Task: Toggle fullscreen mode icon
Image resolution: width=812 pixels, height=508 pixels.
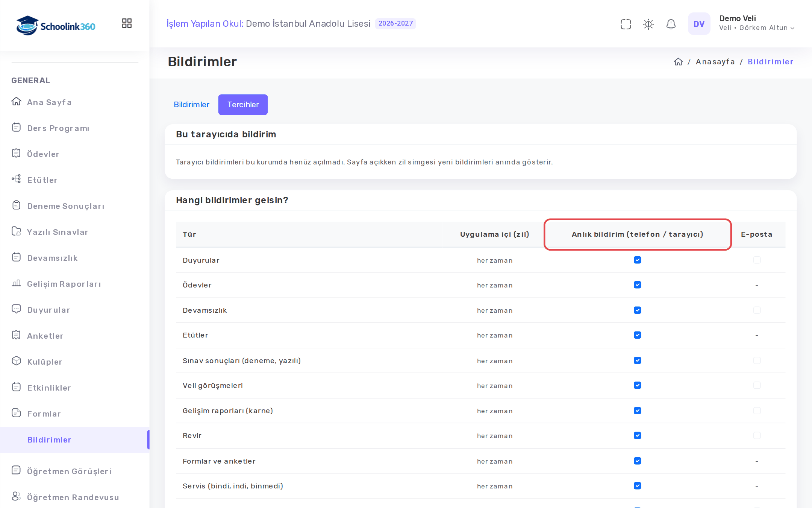Action: 626,24
